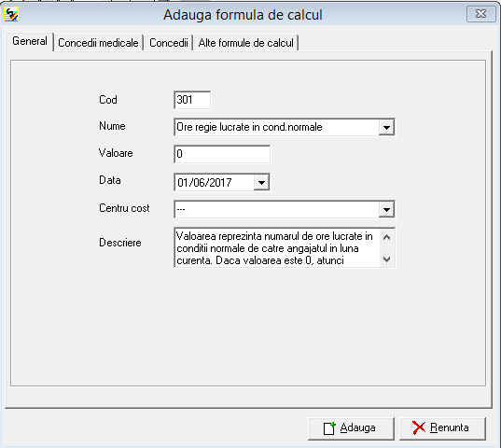
Task: Click the Cod input field
Action: 192,100
